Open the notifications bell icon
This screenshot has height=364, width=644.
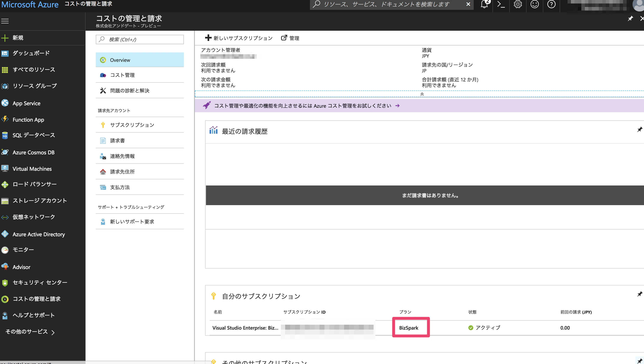[484, 4]
